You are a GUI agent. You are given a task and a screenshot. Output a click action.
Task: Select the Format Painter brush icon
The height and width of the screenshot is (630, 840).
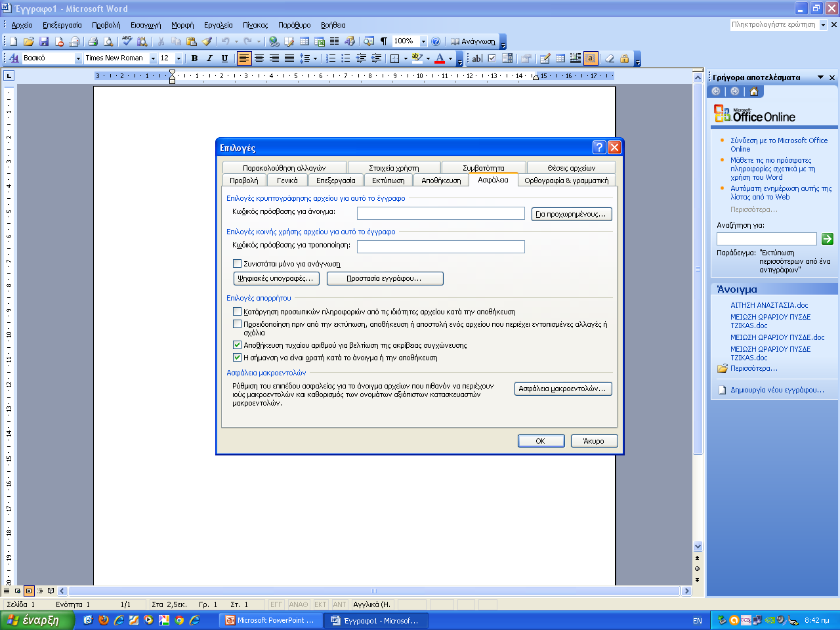(207, 41)
